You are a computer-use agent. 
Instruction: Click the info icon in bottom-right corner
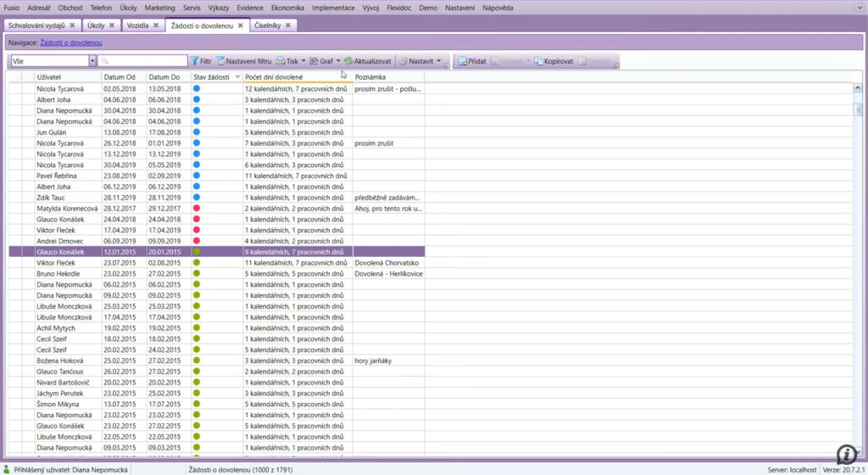pyautogui.click(x=846, y=454)
